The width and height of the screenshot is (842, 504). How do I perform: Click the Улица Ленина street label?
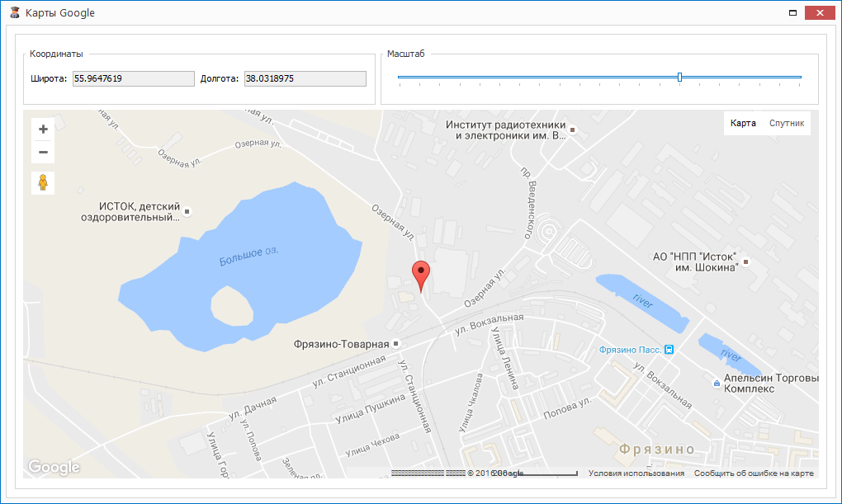point(505,358)
